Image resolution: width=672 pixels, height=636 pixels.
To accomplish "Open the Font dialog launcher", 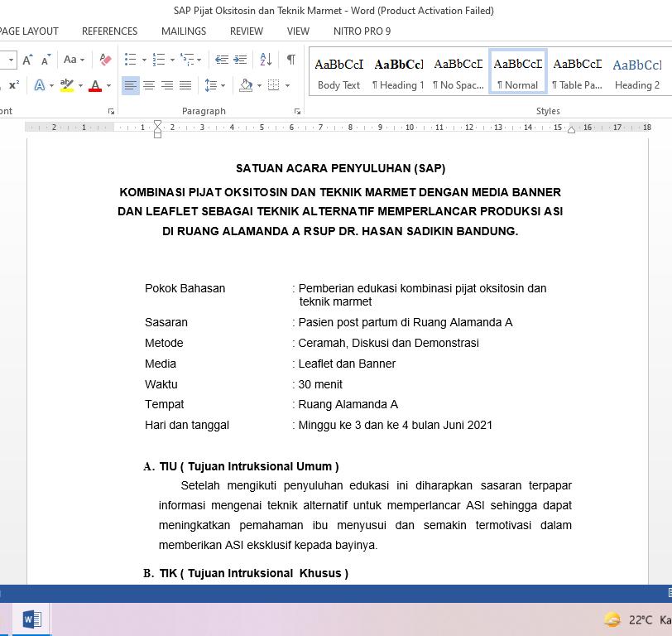I will [x=112, y=112].
